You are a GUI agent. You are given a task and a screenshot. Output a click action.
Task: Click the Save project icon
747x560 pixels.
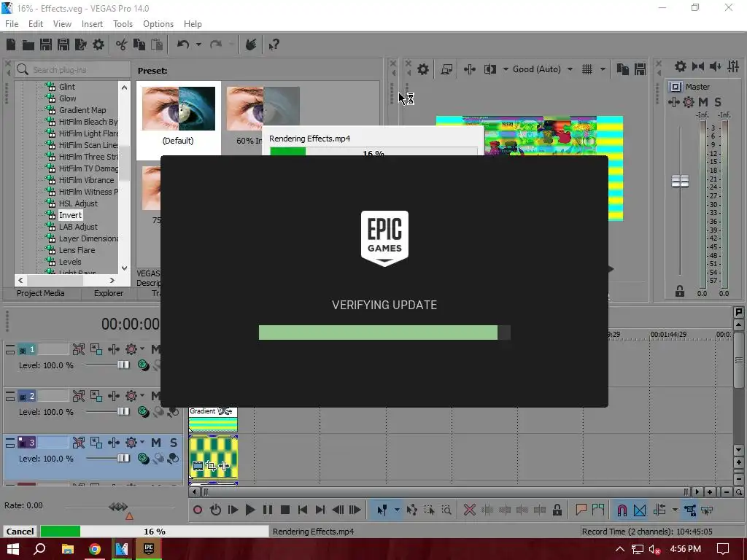click(x=46, y=44)
